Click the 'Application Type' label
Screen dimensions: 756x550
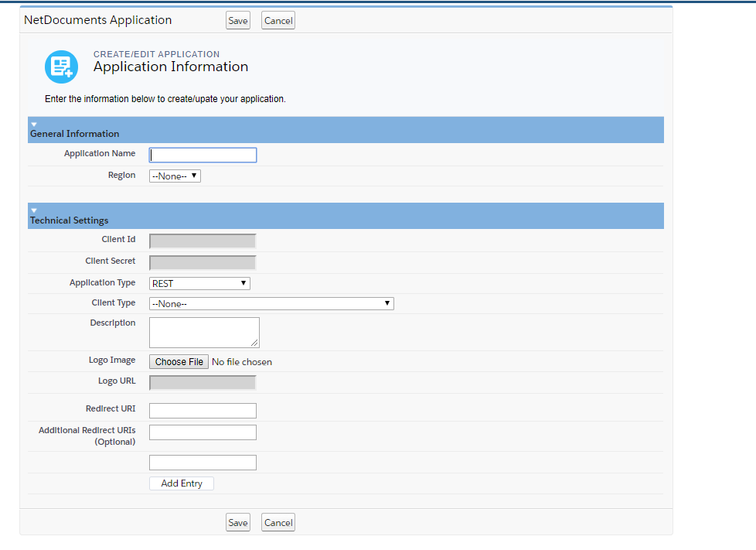point(102,282)
